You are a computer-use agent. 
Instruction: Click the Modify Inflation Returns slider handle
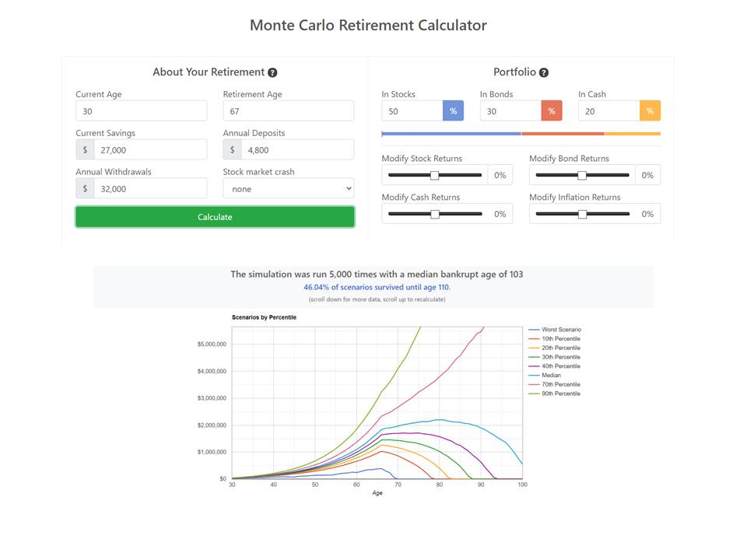click(582, 214)
